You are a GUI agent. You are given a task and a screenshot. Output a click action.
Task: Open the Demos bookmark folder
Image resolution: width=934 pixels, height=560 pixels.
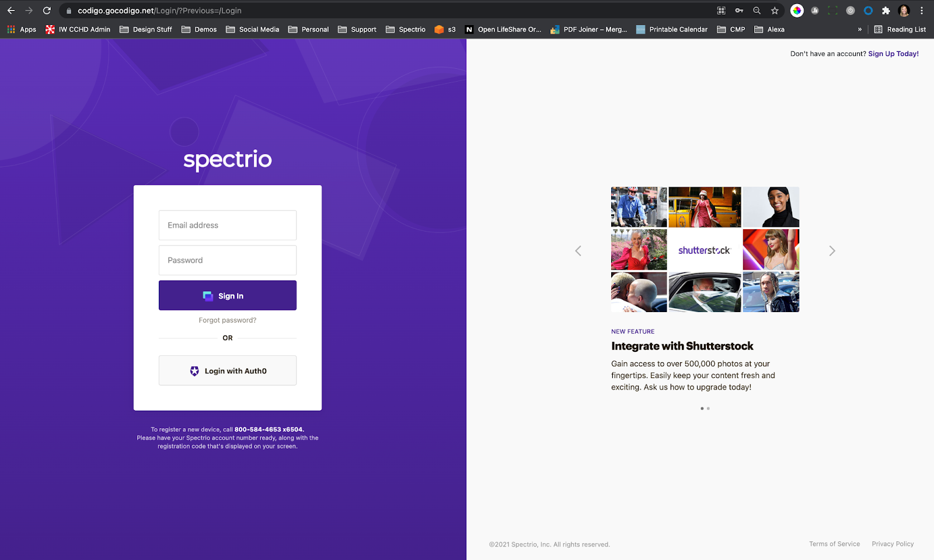[x=199, y=29]
